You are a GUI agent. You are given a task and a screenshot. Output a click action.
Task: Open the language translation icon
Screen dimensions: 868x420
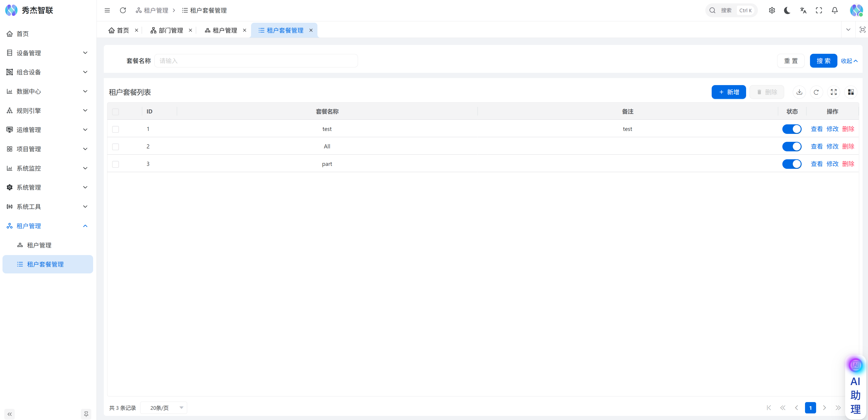(803, 10)
